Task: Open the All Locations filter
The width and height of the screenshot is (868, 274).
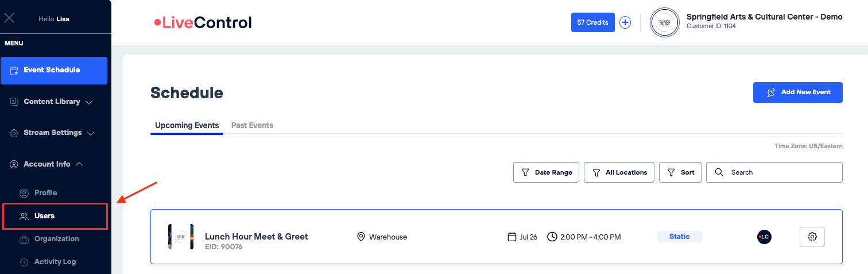Action: (x=619, y=172)
